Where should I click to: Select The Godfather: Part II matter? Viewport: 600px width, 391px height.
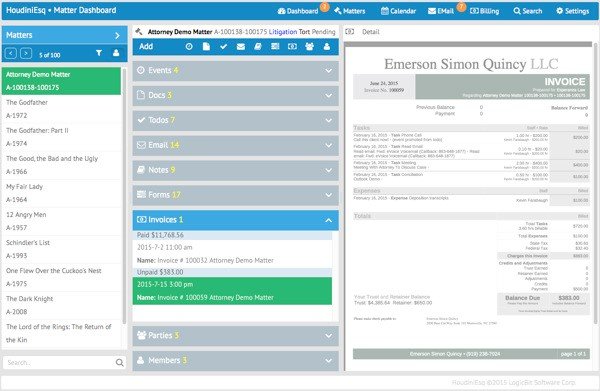(x=61, y=137)
